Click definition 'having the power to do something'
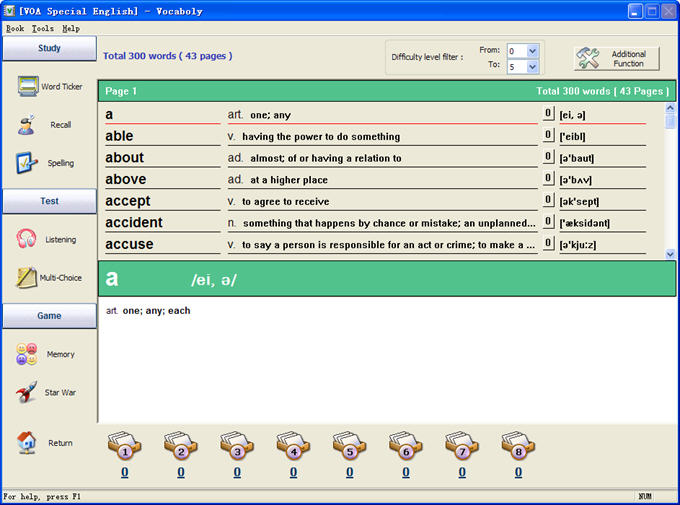The image size is (680, 505). coord(321,137)
